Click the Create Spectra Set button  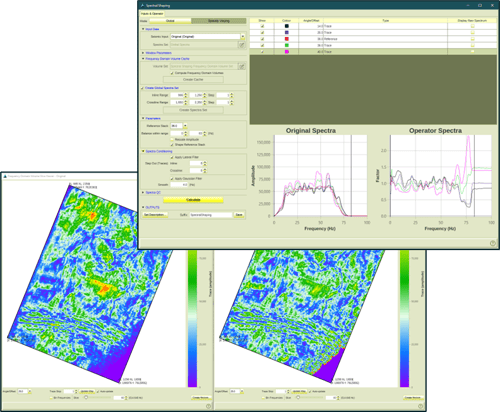point(193,110)
